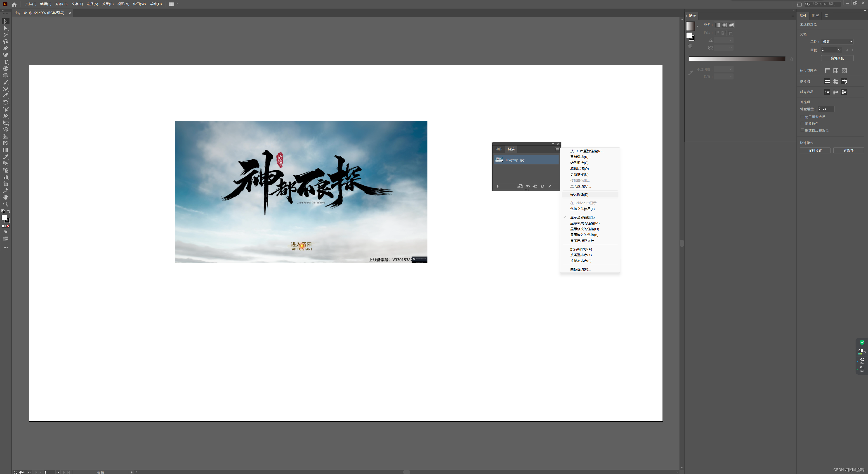Click the 首选项 quick action button
868x474 pixels.
849,151
